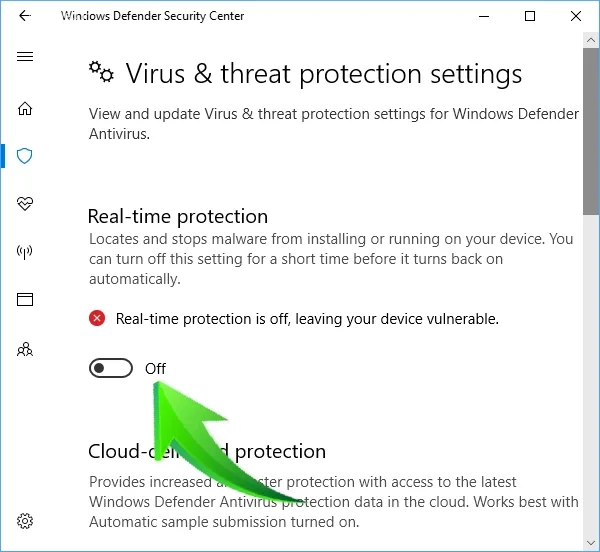Turn on the Real-time protection toggle
The width and height of the screenshot is (600, 552).
point(111,369)
